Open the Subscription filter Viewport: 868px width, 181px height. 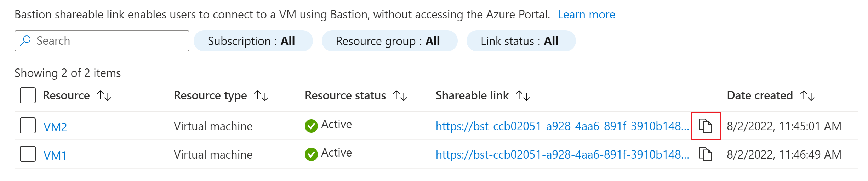[x=253, y=41]
